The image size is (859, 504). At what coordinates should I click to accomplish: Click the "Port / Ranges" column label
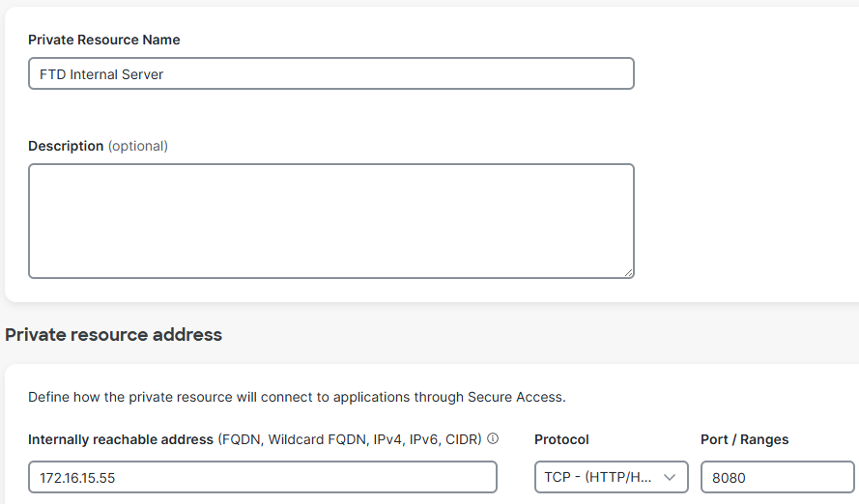[744, 439]
